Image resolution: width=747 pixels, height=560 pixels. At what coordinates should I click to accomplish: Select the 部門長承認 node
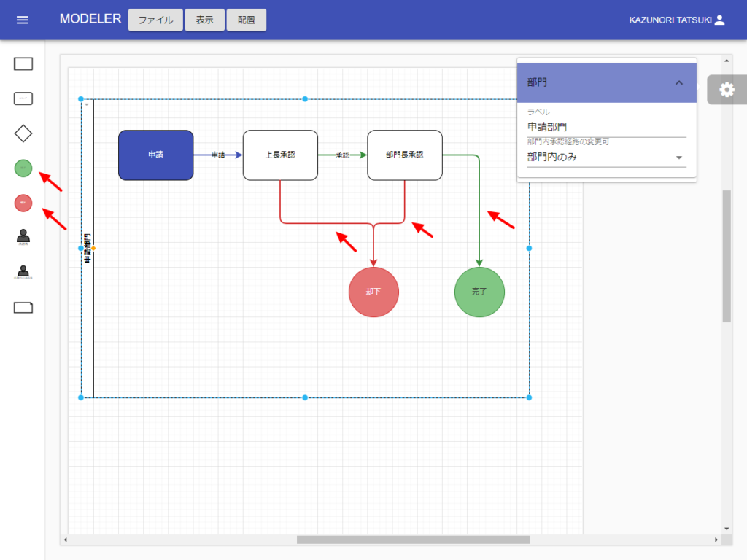click(x=404, y=155)
